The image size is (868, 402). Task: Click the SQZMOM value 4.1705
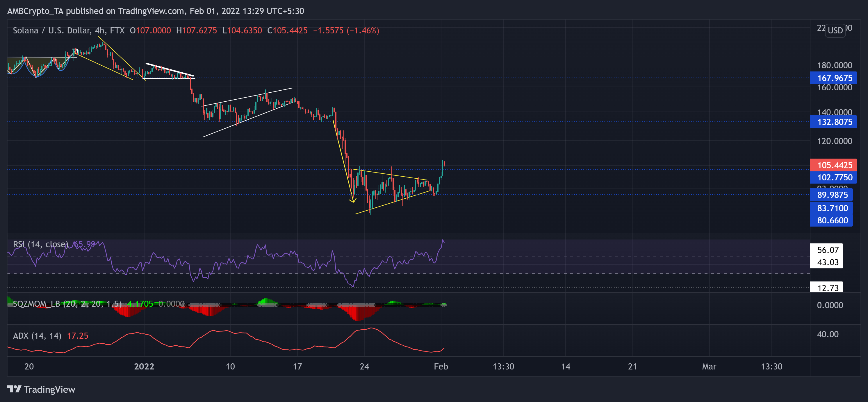pos(140,304)
